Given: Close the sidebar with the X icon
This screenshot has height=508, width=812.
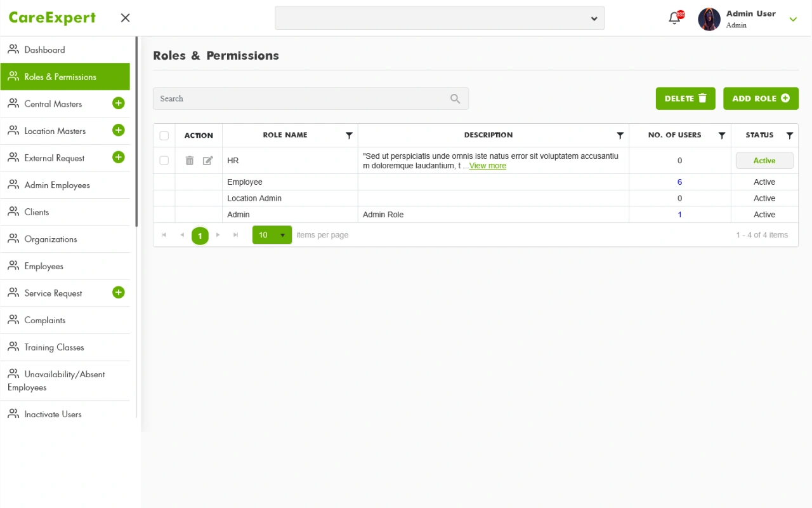Looking at the screenshot, I should point(125,18).
